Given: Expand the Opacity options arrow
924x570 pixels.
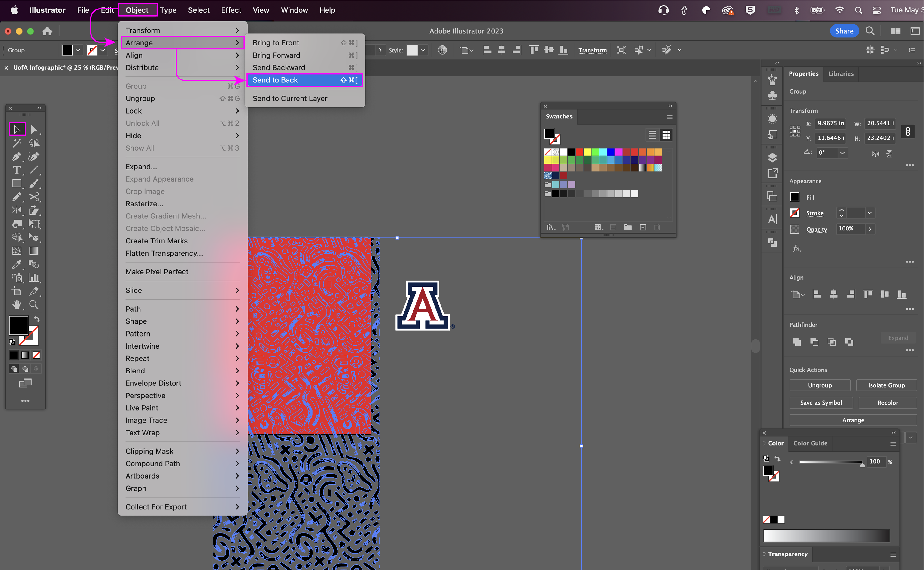Looking at the screenshot, I should pos(869,229).
